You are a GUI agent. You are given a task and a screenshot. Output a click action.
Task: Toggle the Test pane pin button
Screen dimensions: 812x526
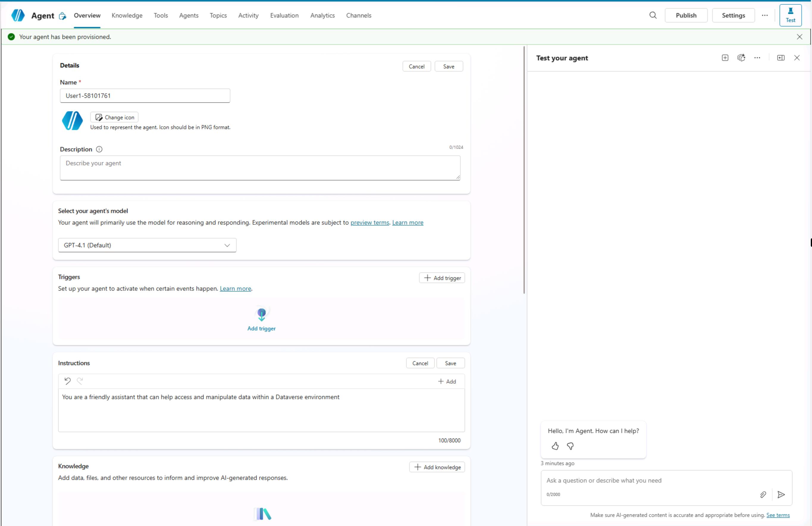(x=790, y=15)
